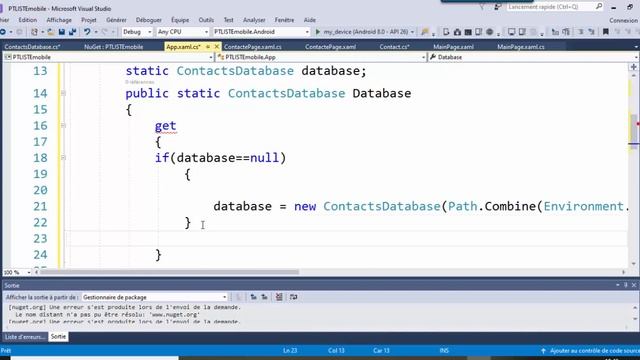
Task: Open the 100 % zoom level dropdown
Action: pyautogui.click(x=17, y=272)
